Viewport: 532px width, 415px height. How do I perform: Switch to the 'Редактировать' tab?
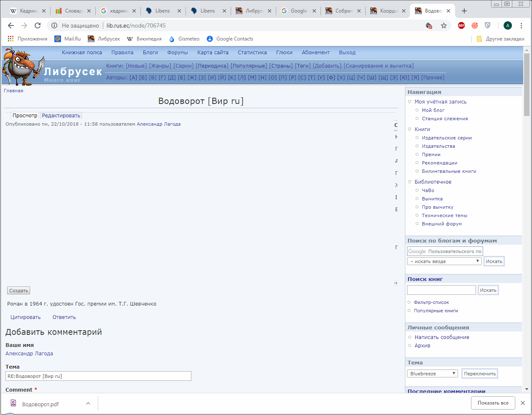61,116
